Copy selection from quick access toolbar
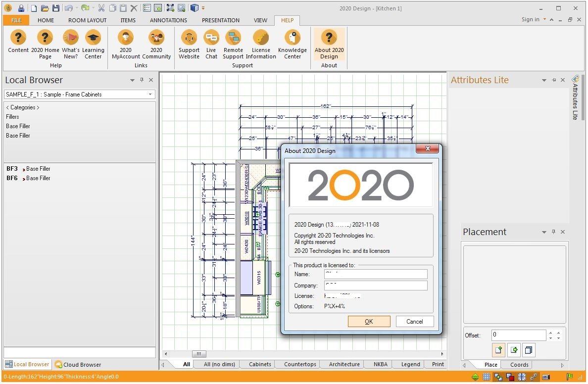Screen dimensions: 588x384 pos(112,8)
